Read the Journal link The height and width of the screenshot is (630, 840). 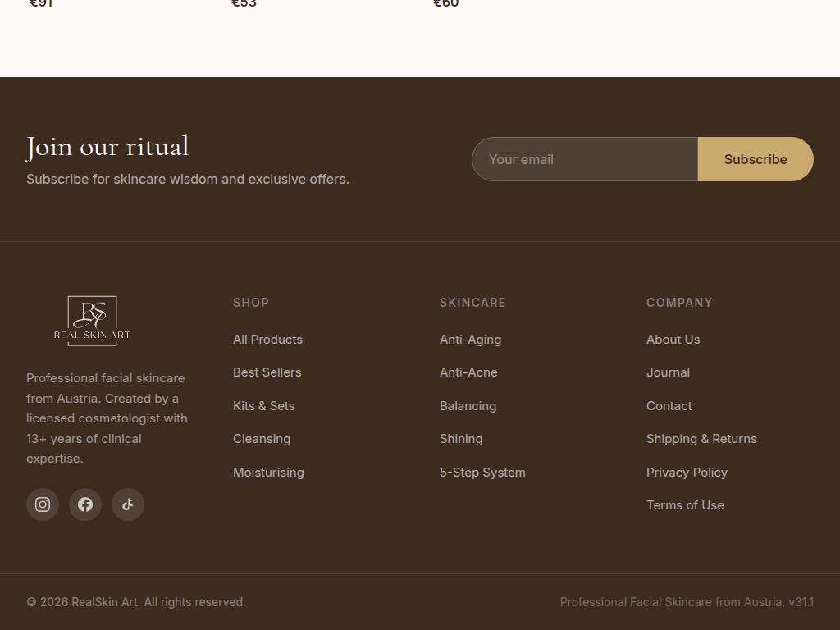tap(668, 372)
